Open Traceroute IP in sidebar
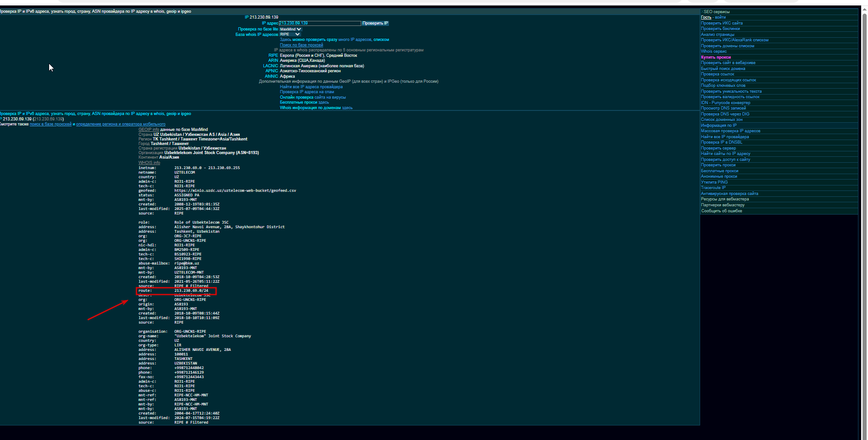The height and width of the screenshot is (440, 868). pyautogui.click(x=713, y=188)
